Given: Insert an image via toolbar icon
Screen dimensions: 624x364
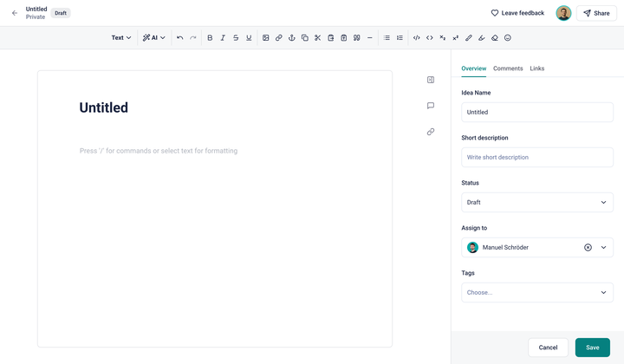Looking at the screenshot, I should pos(266,38).
